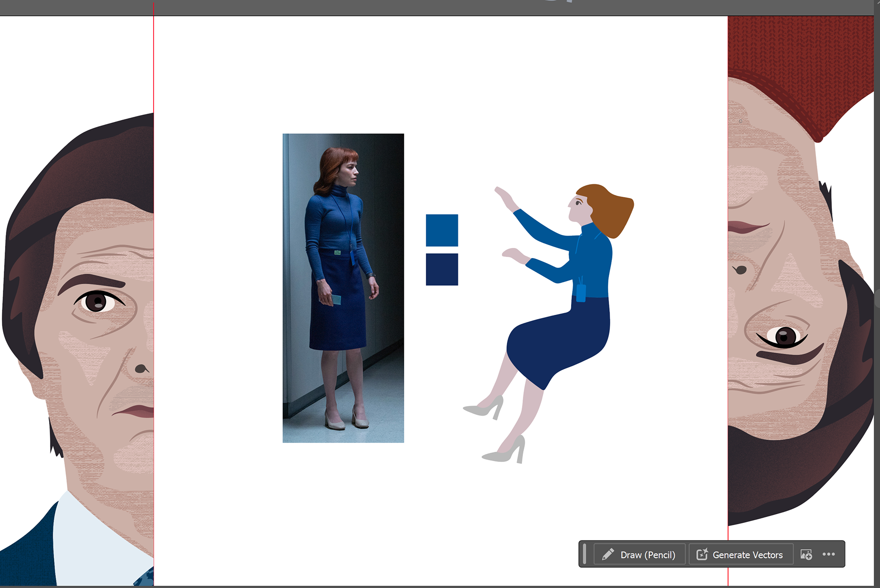
Task: Click the pencil icon in task bar
Action: tap(608, 555)
